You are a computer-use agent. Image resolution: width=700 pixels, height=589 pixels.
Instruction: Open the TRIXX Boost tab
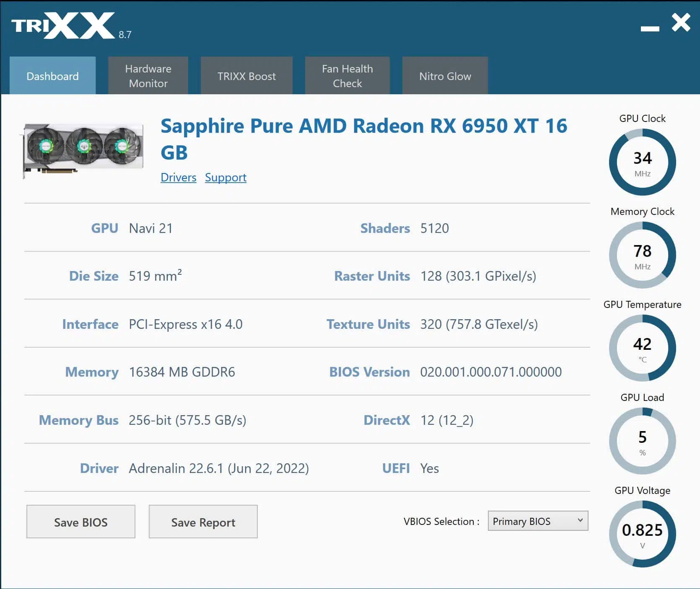246,76
